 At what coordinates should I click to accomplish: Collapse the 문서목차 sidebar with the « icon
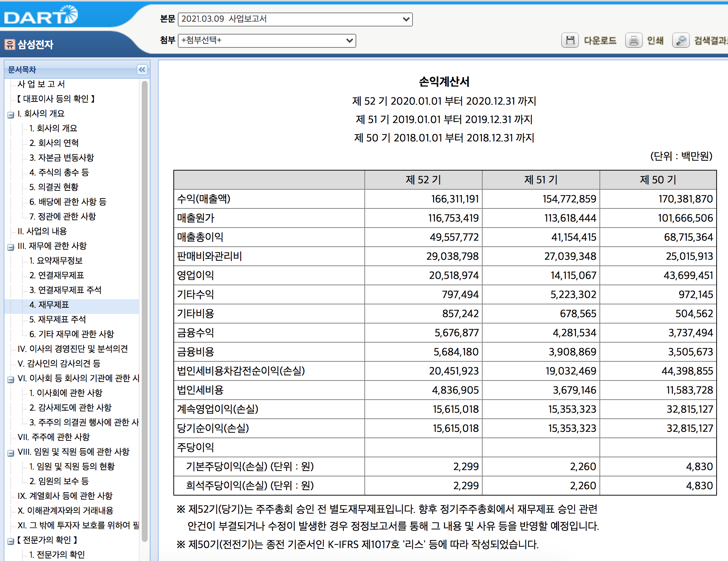pos(142,70)
